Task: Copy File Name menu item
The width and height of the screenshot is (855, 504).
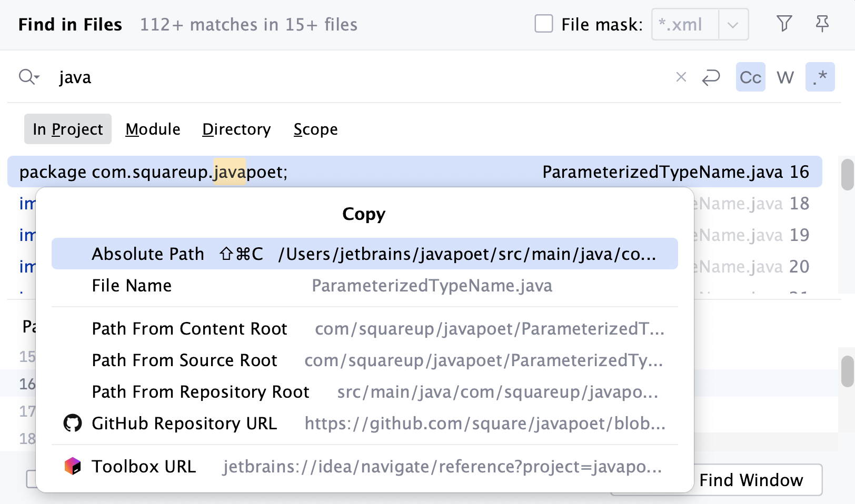Action: (364, 285)
